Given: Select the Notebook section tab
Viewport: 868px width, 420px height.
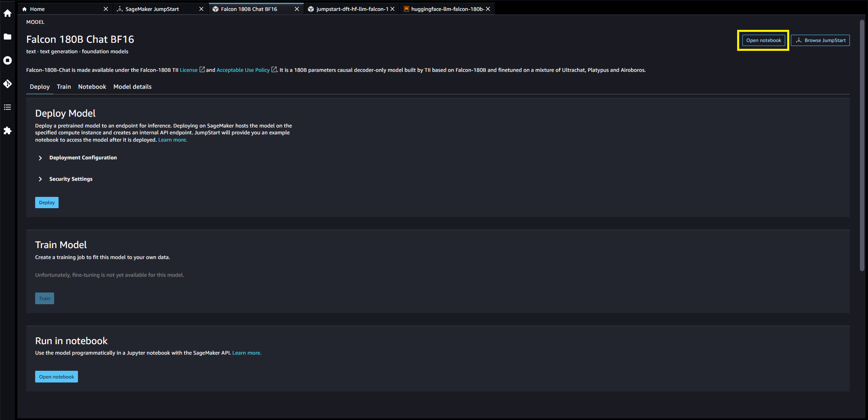Looking at the screenshot, I should [x=92, y=87].
